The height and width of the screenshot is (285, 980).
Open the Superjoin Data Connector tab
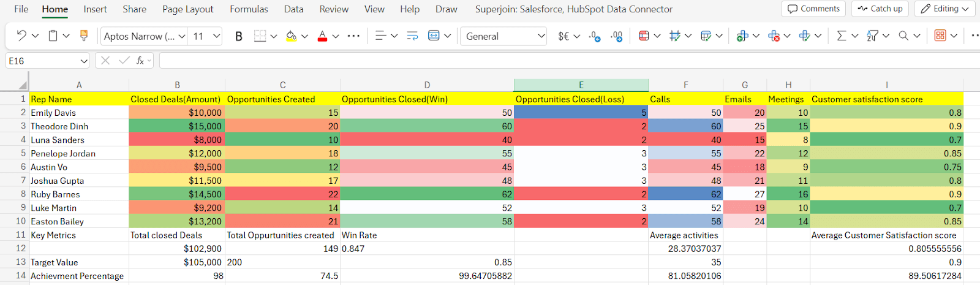tap(574, 9)
